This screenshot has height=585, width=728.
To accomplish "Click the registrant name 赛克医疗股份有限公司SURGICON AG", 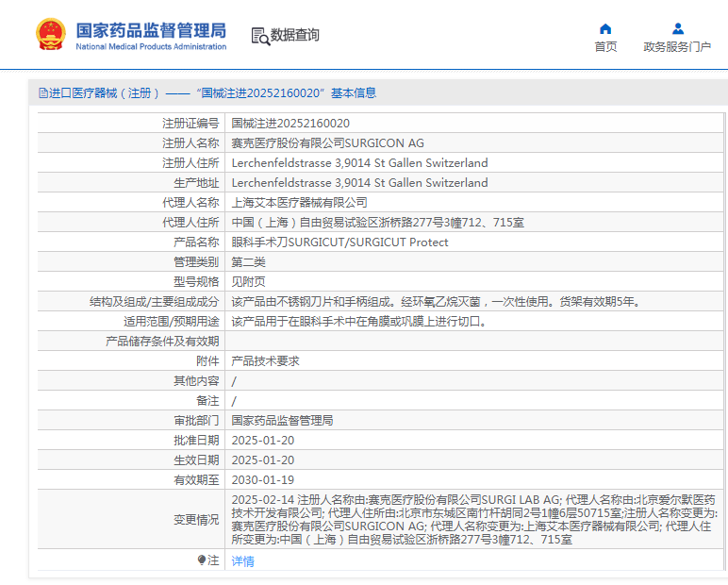I will click(327, 143).
